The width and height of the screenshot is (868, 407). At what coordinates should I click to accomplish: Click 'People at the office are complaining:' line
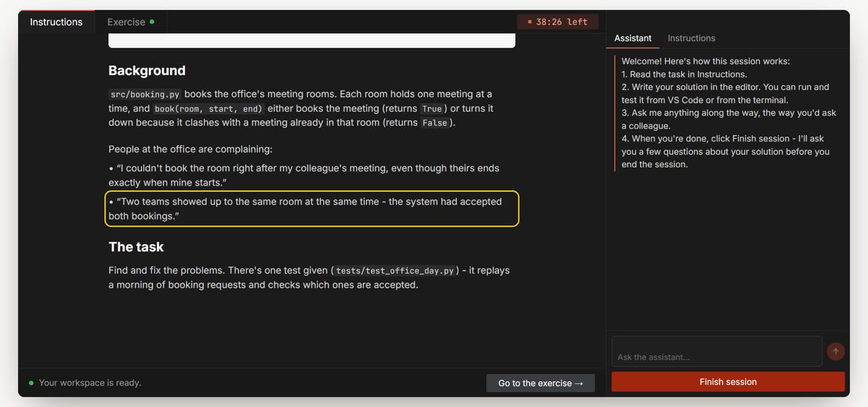point(190,149)
